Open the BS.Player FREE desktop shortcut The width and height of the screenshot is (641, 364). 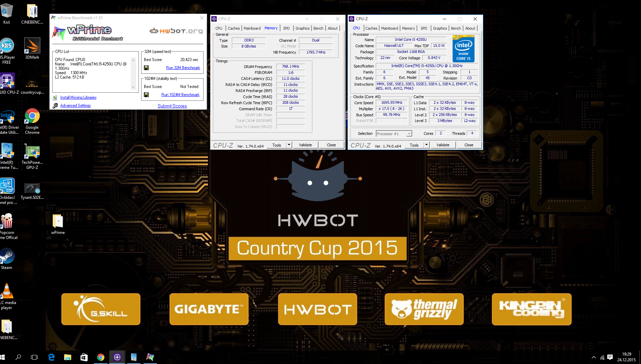point(7,51)
